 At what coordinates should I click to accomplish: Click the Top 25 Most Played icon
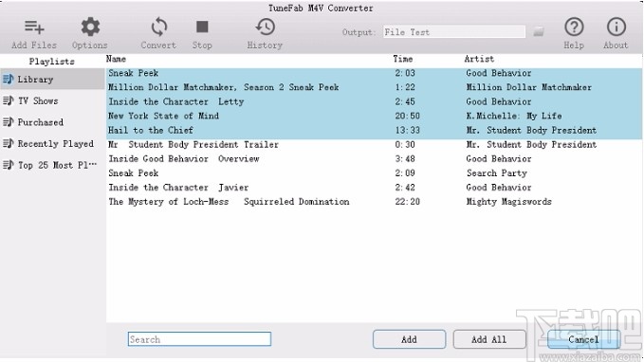9,165
